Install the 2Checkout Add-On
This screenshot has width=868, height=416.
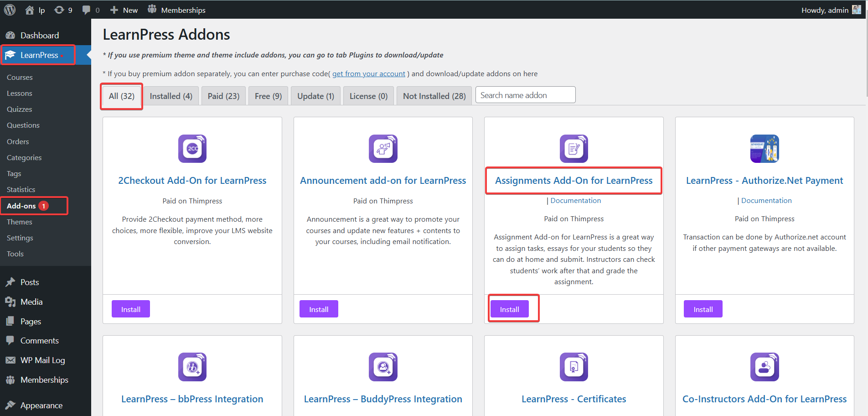pyautogui.click(x=131, y=309)
